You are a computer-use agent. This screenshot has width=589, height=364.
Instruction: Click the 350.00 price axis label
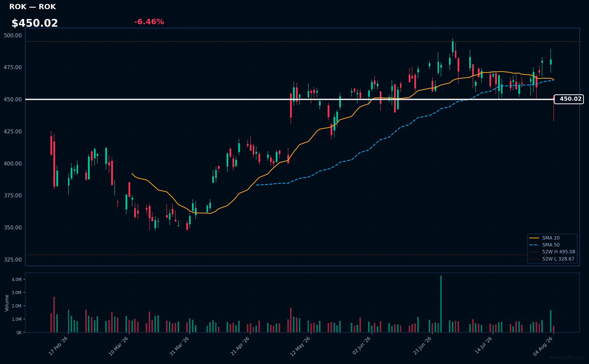click(x=13, y=227)
